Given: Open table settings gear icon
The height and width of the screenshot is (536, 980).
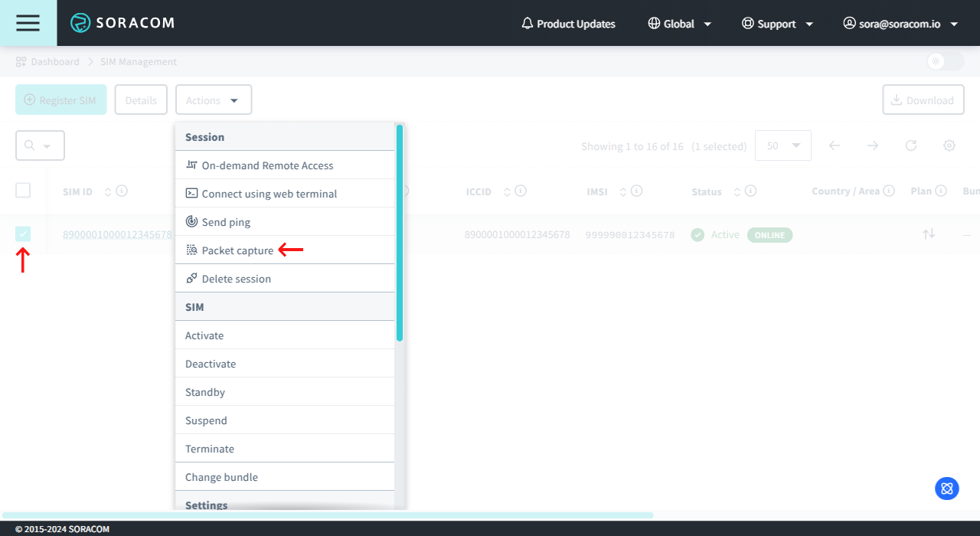Looking at the screenshot, I should [949, 145].
